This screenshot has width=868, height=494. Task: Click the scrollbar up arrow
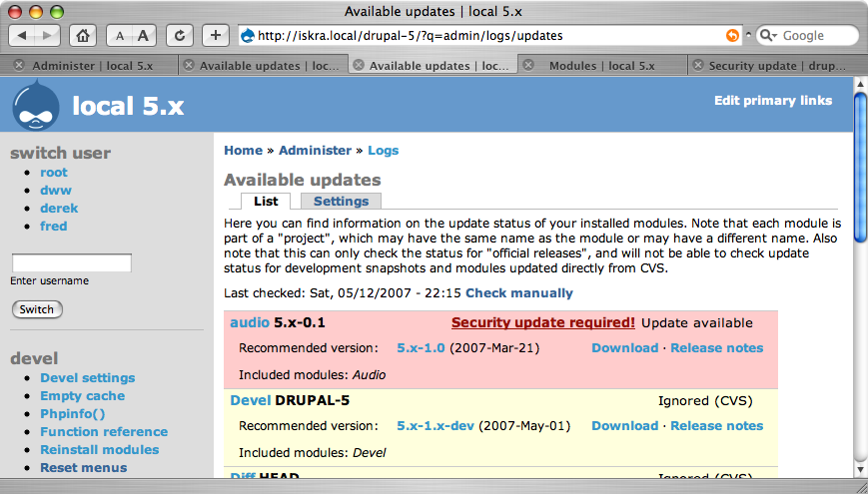pos(861,84)
